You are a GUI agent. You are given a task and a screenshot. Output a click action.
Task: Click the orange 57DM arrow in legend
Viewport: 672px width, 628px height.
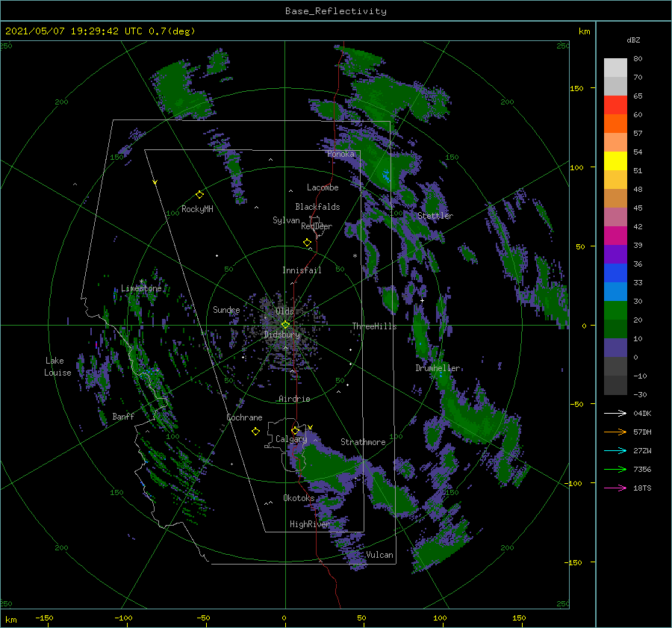615,432
